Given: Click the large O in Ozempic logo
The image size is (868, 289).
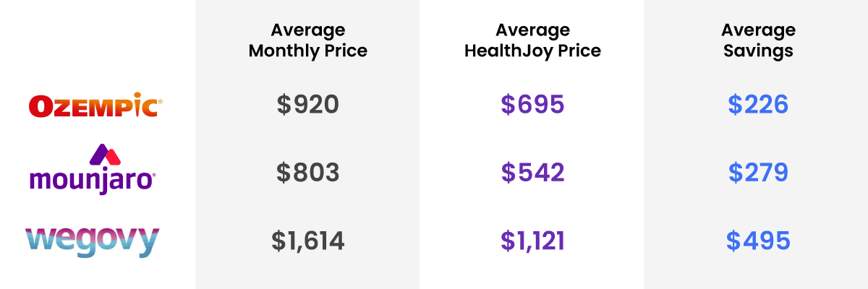Looking at the screenshot, I should click(39, 108).
